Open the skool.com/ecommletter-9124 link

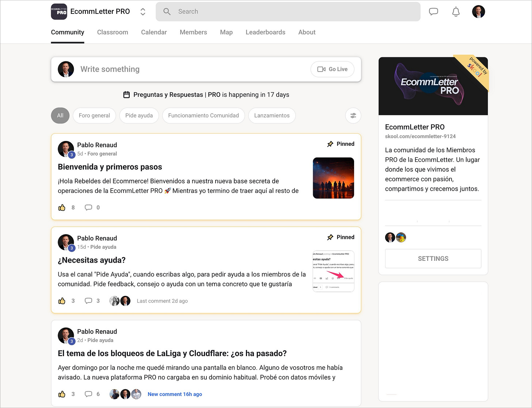pos(420,136)
